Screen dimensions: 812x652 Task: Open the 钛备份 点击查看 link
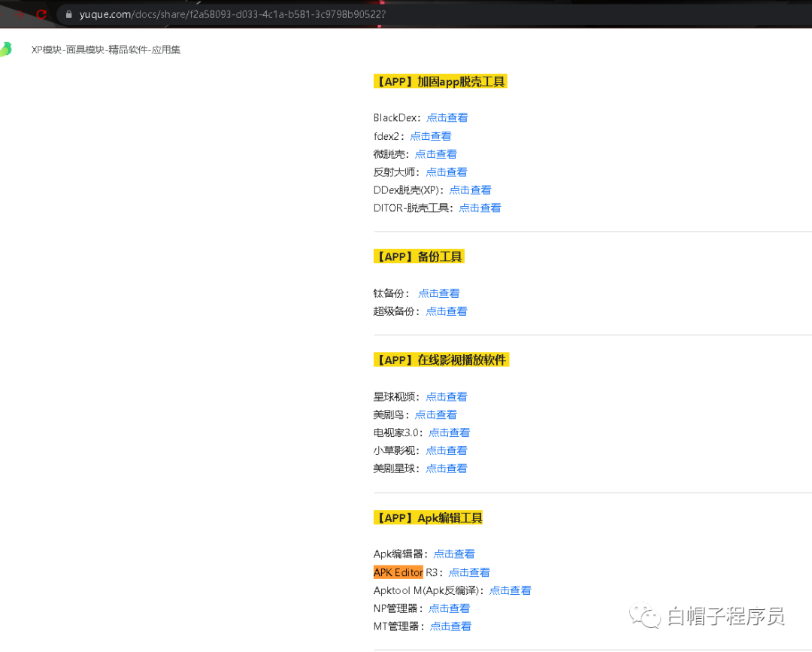[438, 293]
